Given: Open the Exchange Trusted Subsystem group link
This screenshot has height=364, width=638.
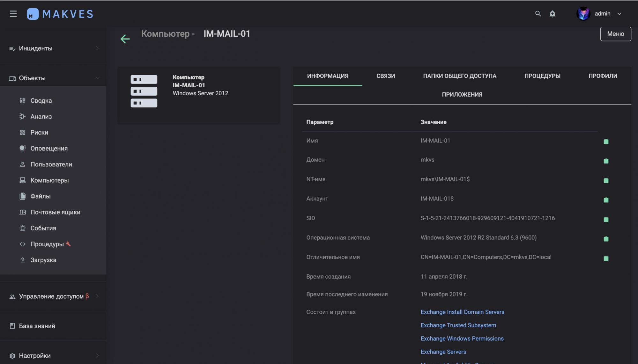Looking at the screenshot, I should 458,325.
